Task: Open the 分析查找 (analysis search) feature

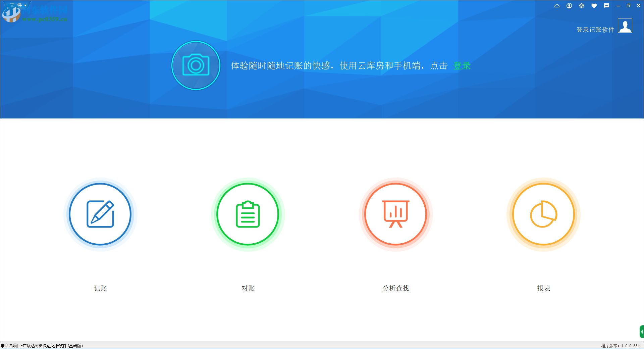Action: 395,214
